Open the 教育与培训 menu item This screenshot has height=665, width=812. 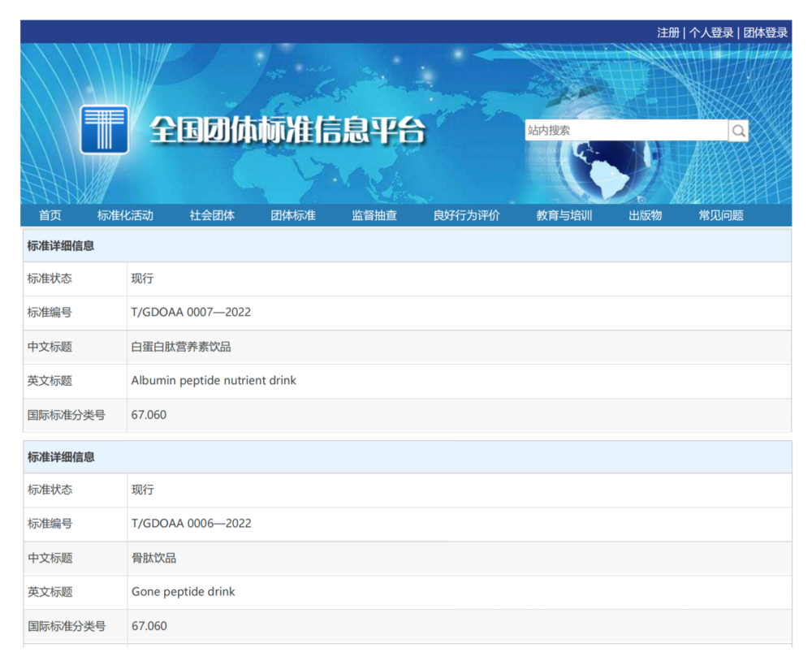(x=564, y=215)
